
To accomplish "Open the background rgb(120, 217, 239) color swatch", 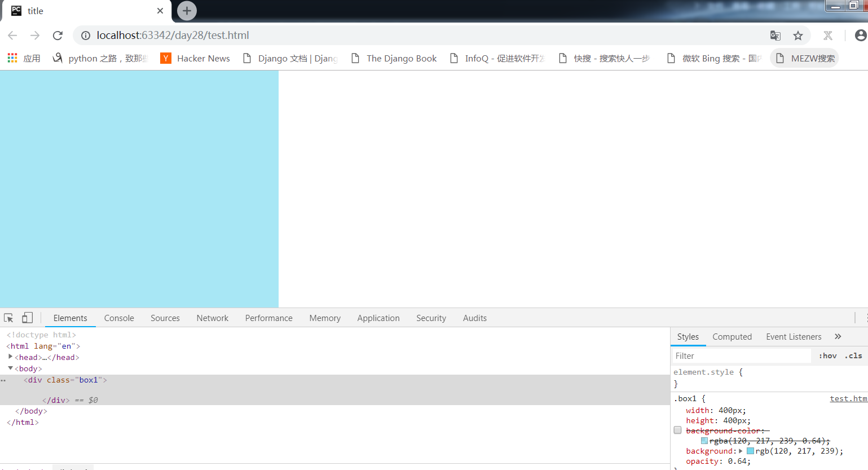I will click(x=751, y=451).
